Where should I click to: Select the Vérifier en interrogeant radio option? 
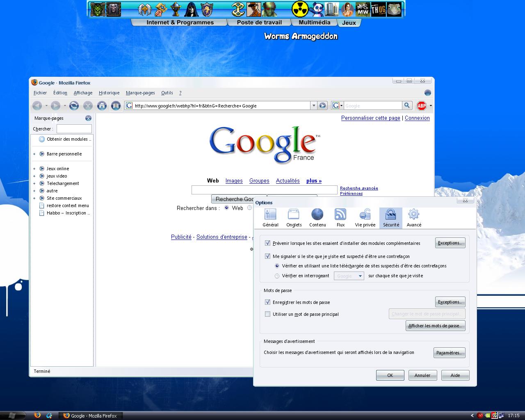click(277, 276)
